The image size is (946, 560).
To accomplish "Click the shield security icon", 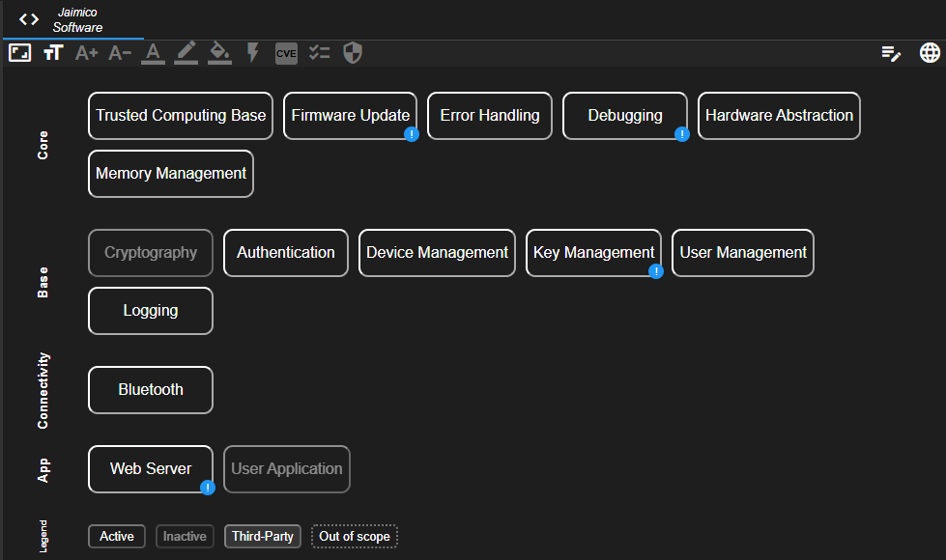I will (353, 53).
